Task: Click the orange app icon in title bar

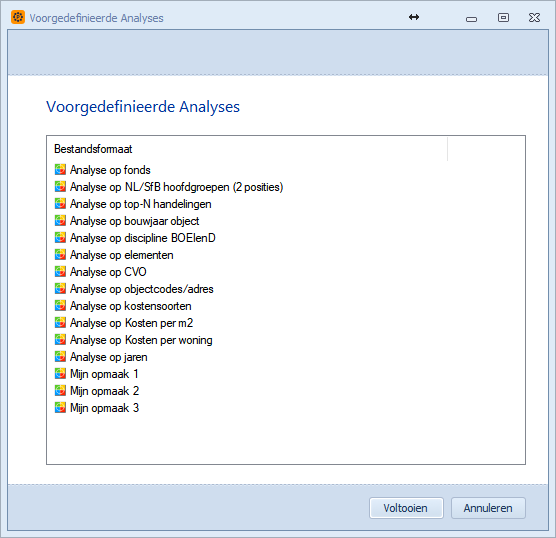Action: 18,17
